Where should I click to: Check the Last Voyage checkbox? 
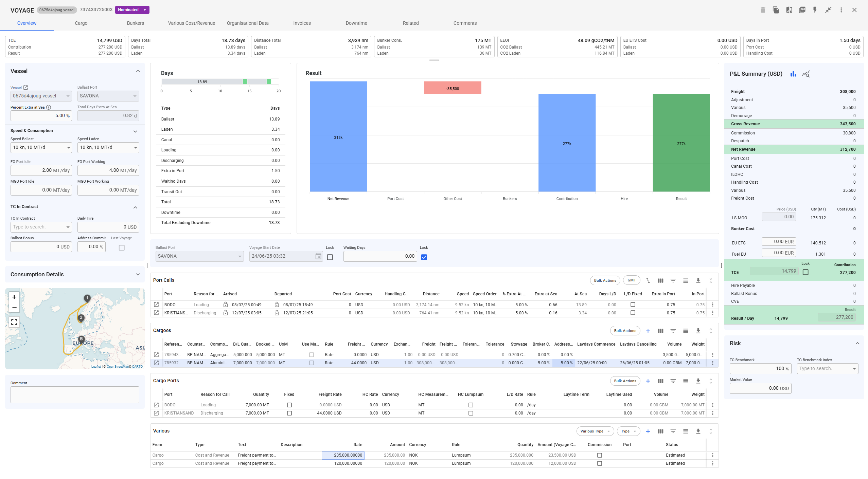pos(122,247)
